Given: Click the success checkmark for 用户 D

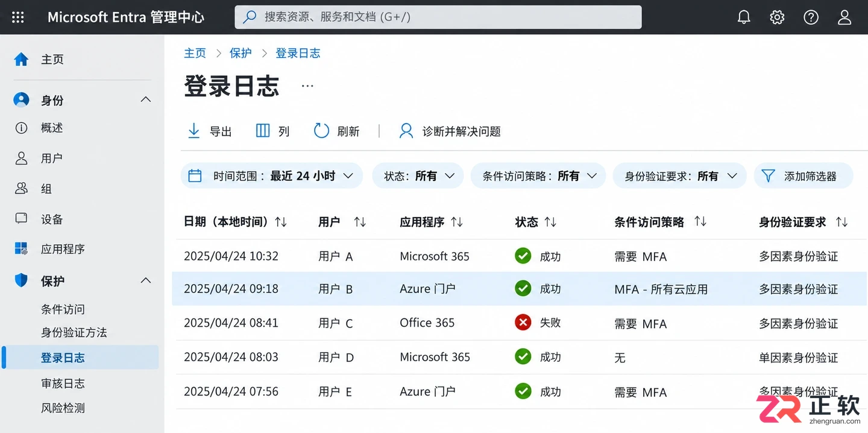Looking at the screenshot, I should pyautogui.click(x=523, y=356).
